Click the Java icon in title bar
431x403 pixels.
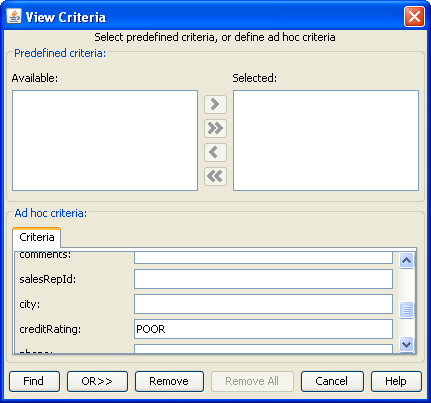[14, 16]
